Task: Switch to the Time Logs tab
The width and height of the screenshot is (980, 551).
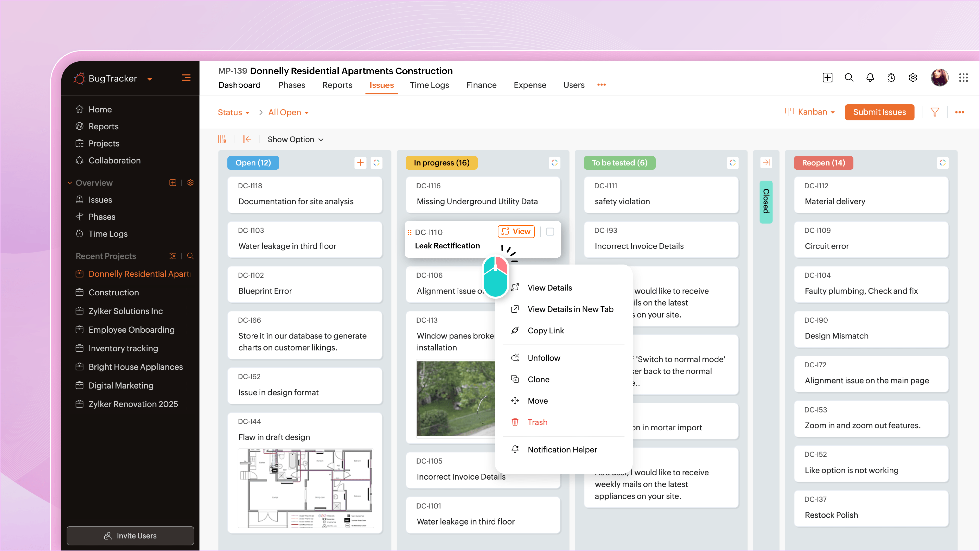Action: [429, 85]
